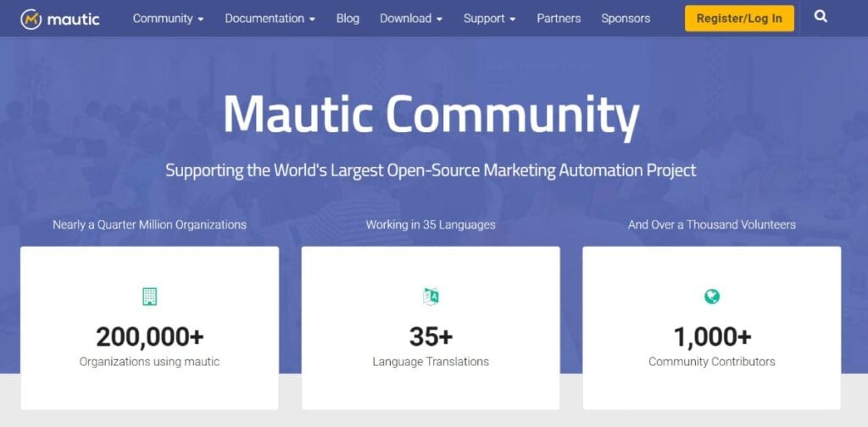This screenshot has width=868, height=427.
Task: Click the Supporting the World's Largest subtitle
Action: 431,169
